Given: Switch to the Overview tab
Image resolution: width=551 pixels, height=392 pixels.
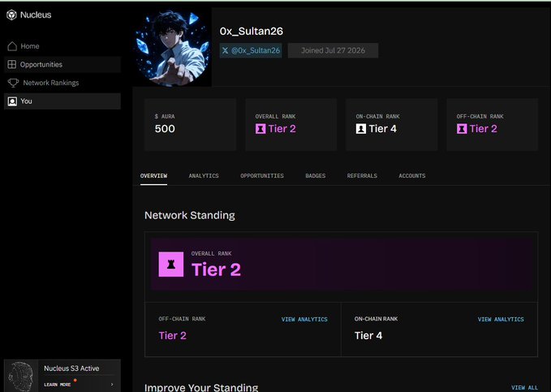Looking at the screenshot, I should pos(153,176).
